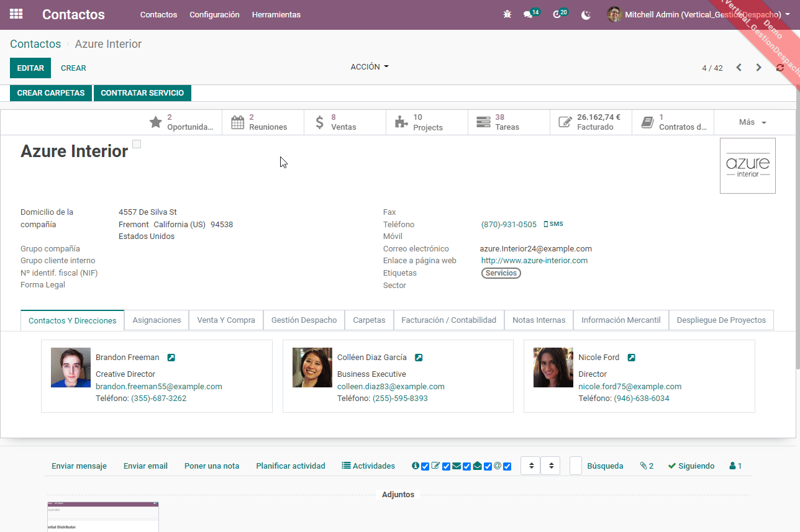This screenshot has width=800, height=532.
Task: Switch to Facturación / Contabilidad tab
Action: (x=449, y=320)
